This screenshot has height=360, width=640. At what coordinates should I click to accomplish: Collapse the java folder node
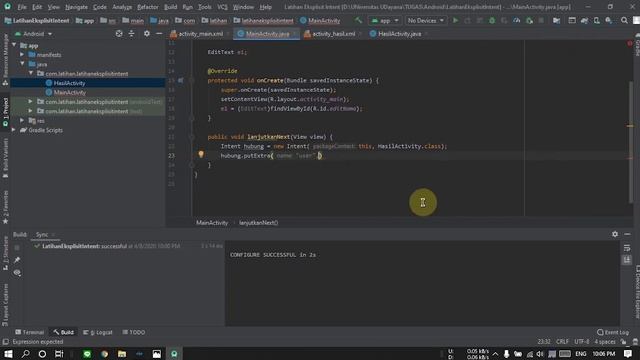tap(22, 64)
